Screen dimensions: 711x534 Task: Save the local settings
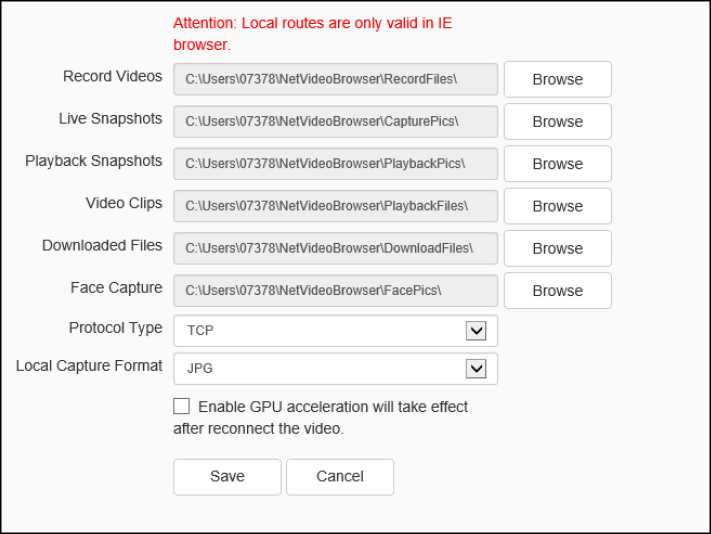coord(227,477)
